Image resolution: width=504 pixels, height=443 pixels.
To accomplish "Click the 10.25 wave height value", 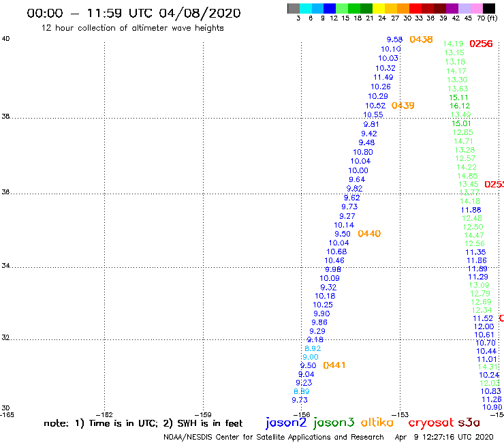I will 323,305.
